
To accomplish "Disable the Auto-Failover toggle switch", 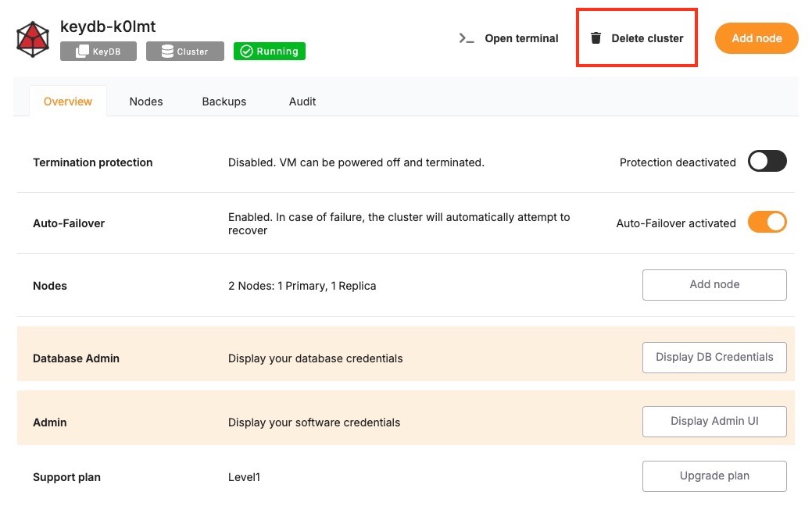I will point(767,223).
